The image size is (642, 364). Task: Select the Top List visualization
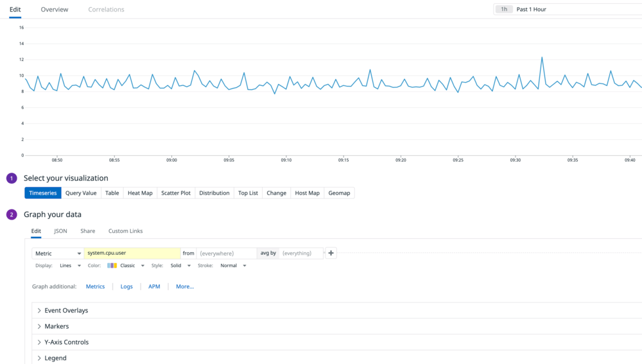click(x=248, y=193)
